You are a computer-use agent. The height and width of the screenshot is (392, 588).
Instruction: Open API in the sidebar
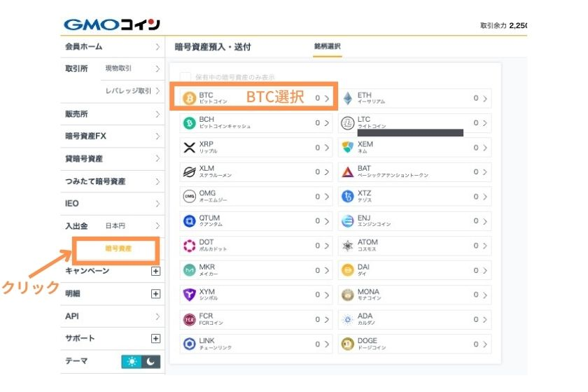(x=113, y=316)
